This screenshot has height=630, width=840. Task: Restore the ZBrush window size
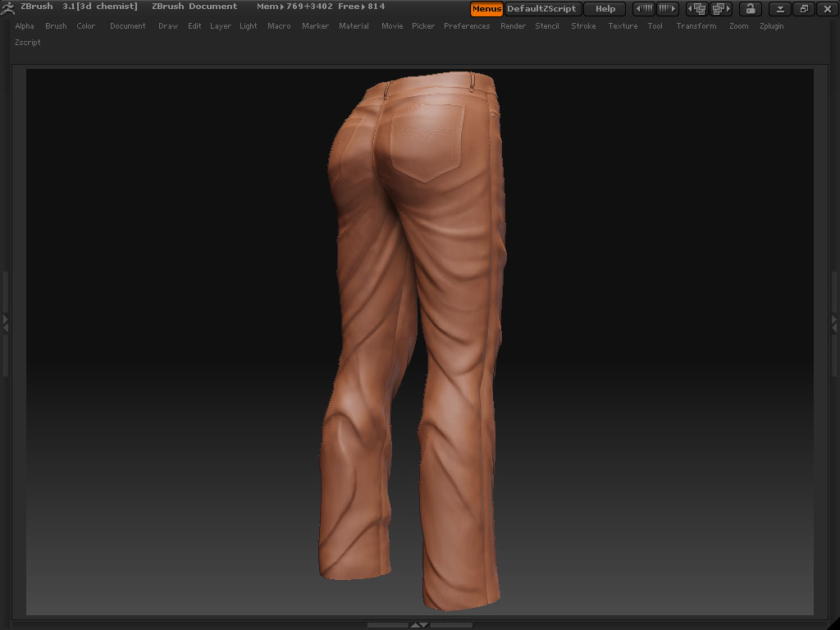(804, 8)
